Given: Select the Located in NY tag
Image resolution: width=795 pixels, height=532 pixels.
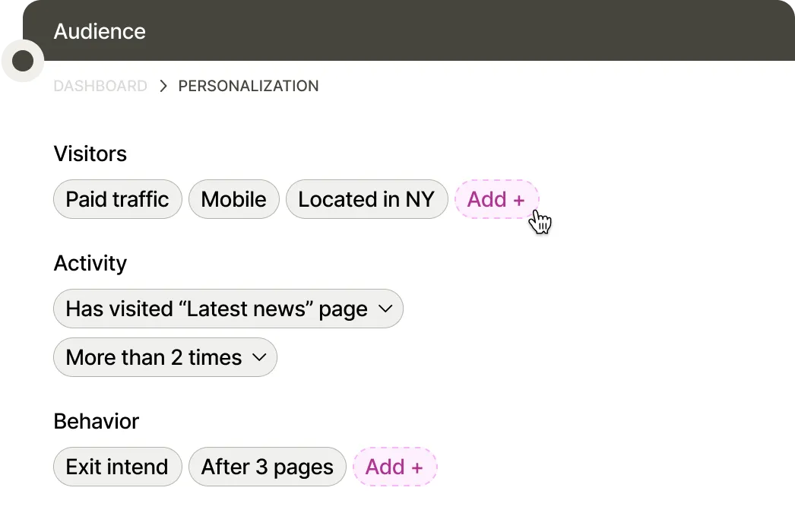Looking at the screenshot, I should point(366,199).
